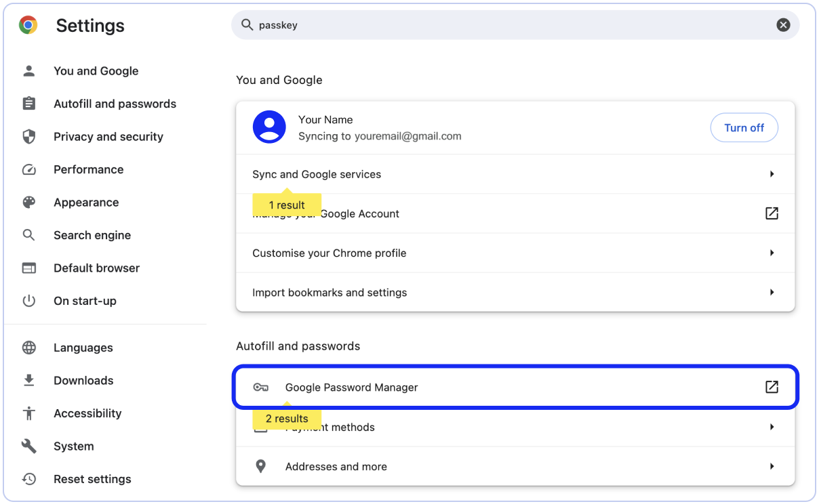The height and width of the screenshot is (504, 819).
Task: Click the Languages globe icon
Action: point(28,348)
